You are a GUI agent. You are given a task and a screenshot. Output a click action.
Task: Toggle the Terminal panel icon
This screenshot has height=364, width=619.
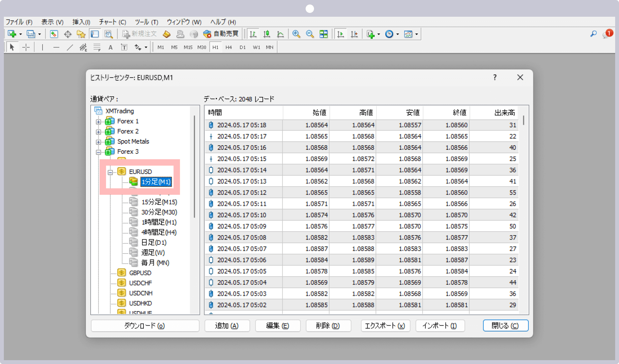pos(95,34)
